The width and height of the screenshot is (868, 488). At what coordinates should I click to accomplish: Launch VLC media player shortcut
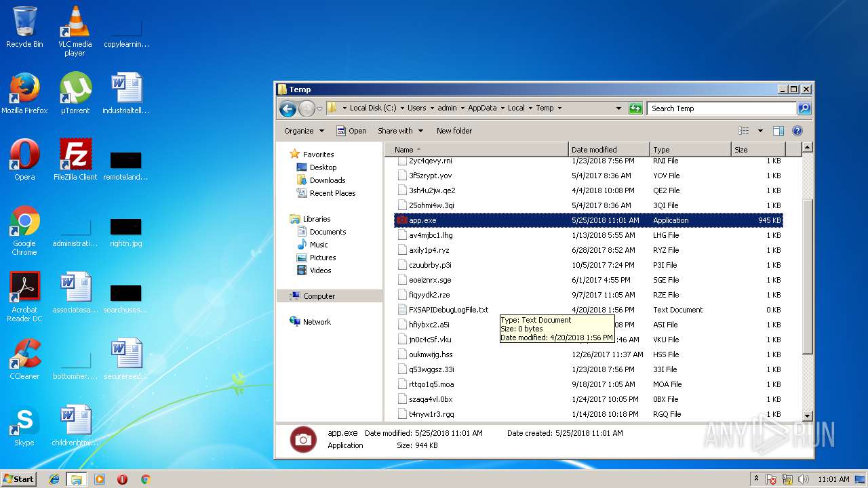(75, 30)
